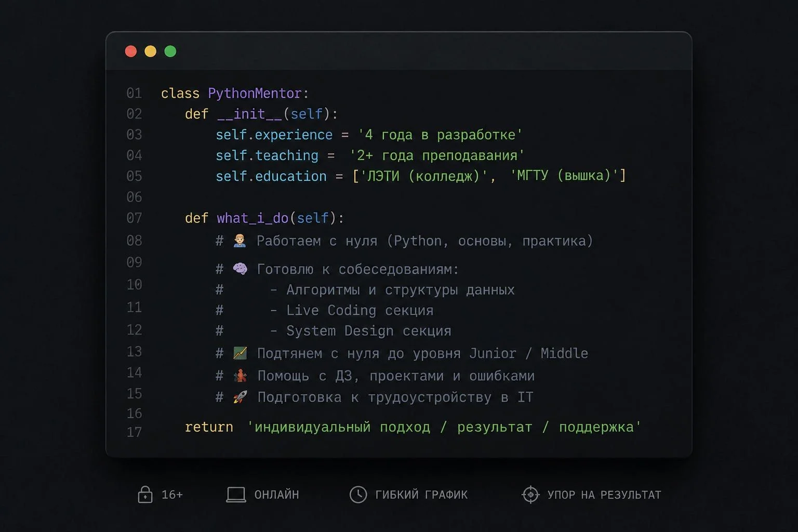Click the yellow minimize dot in the code window
The width and height of the screenshot is (798, 532).
point(151,51)
